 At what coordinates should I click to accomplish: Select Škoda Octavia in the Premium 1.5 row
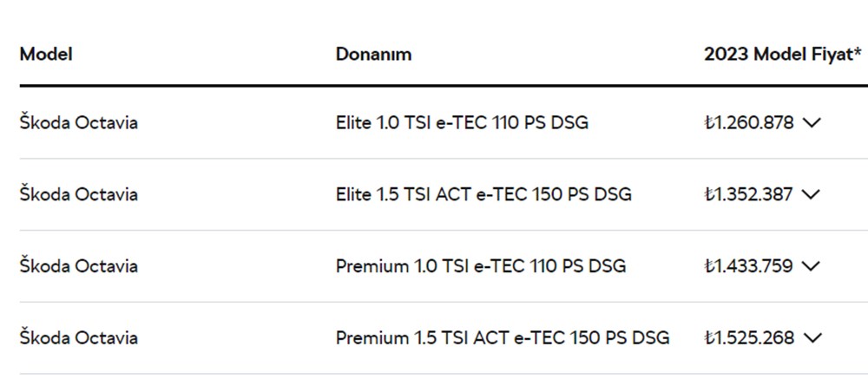coord(79,337)
